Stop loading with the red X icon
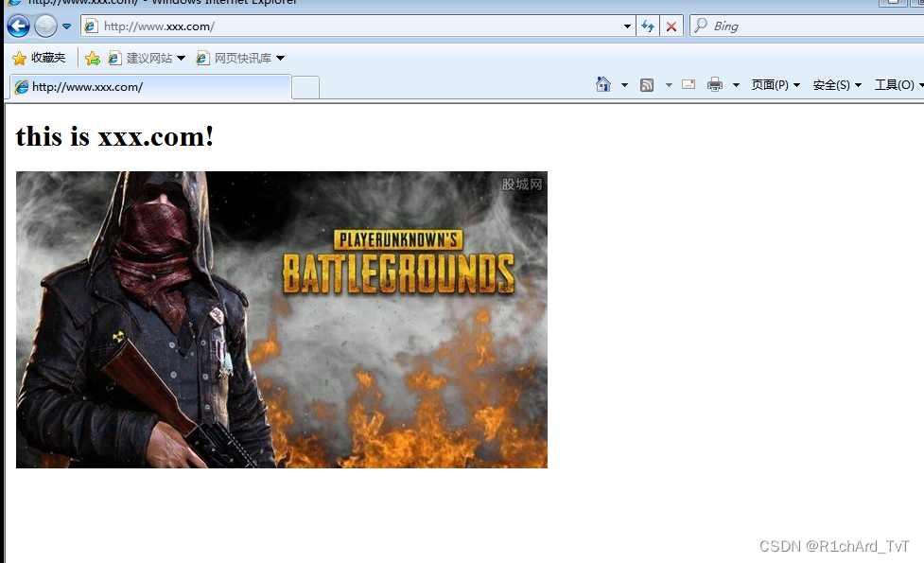This screenshot has height=563, width=924. click(x=671, y=26)
